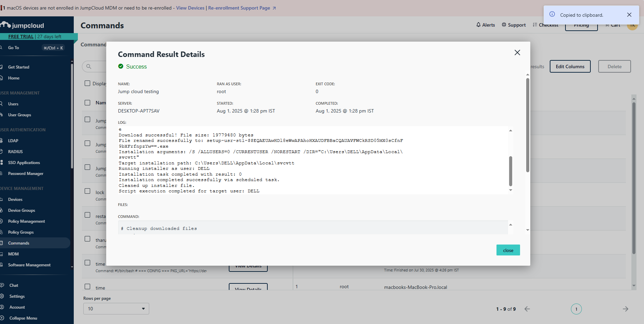644x324 pixels.
Task: Toggle the Display checkbox above the table
Action: pos(87,83)
